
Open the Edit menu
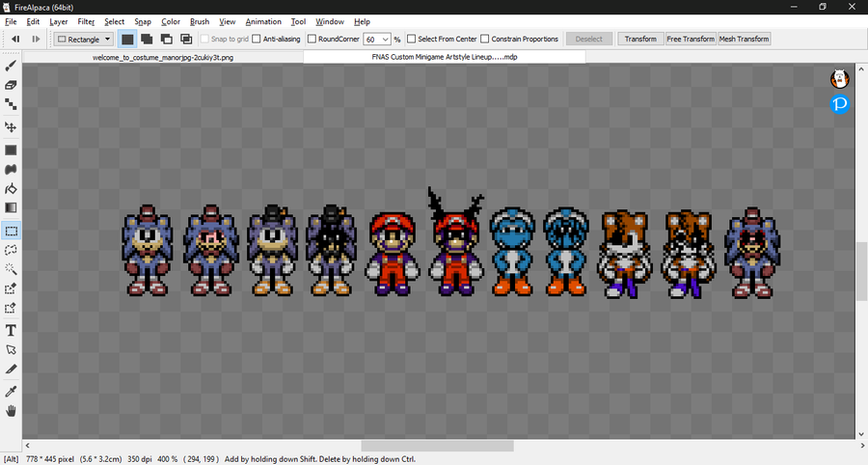pyautogui.click(x=33, y=21)
